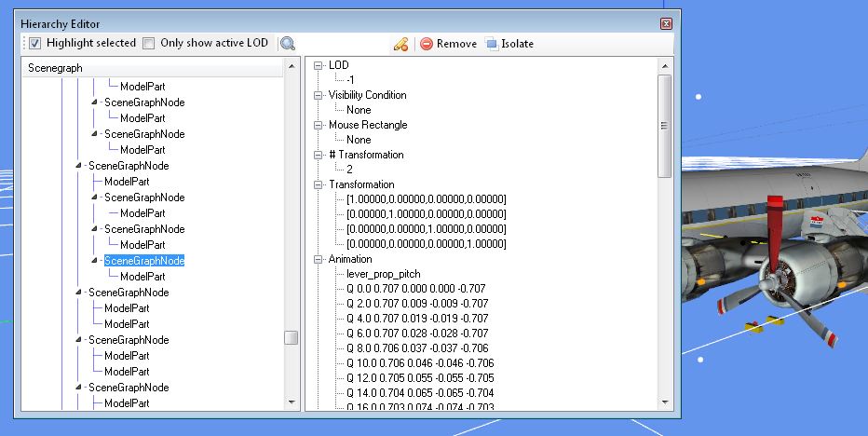Select the # Transformation value 2
Screen dimensions: 868x436
(349, 170)
